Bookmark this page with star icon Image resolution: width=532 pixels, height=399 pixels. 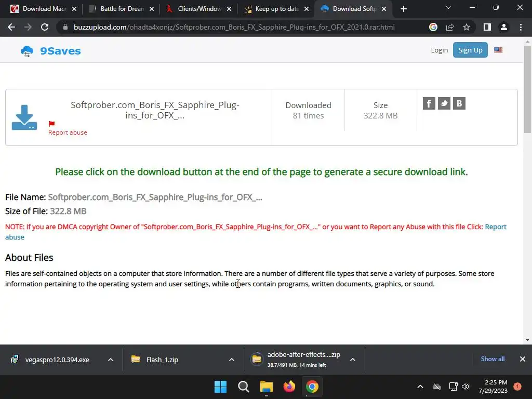click(x=467, y=27)
